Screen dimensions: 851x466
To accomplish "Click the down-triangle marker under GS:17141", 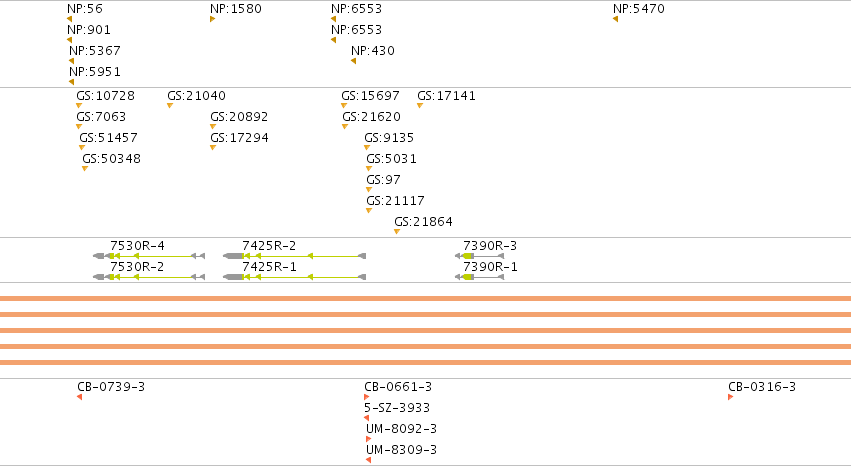I will [420, 106].
